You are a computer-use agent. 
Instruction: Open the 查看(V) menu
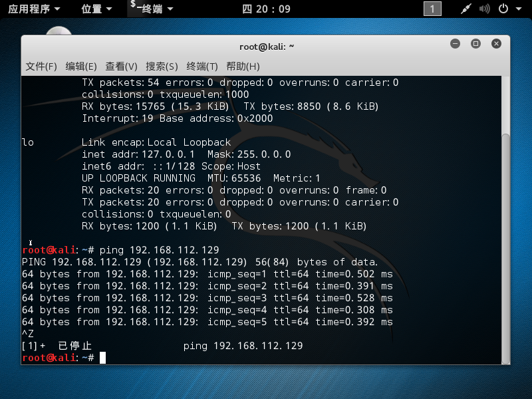pyautogui.click(x=121, y=66)
